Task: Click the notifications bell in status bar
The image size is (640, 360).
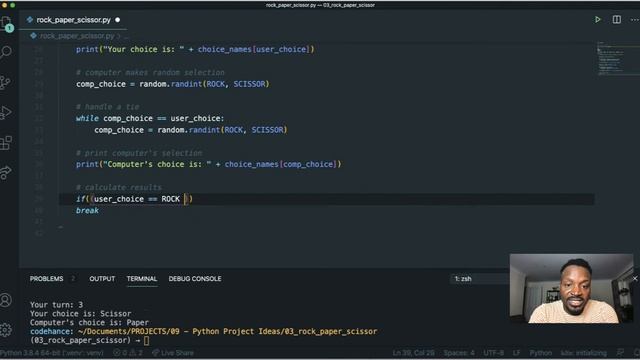Action: pos(636,352)
